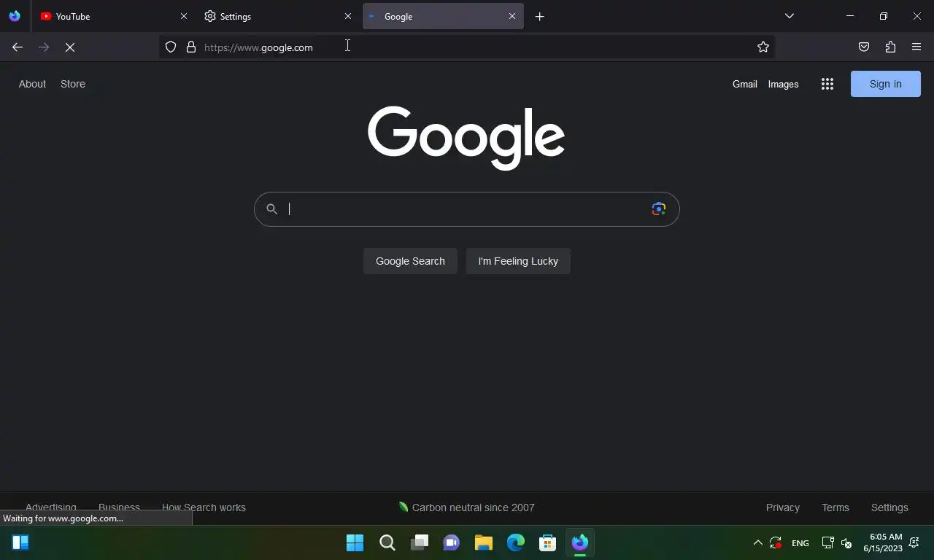The image size is (934, 560).
Task: Click the Google Search button
Action: tap(410, 261)
